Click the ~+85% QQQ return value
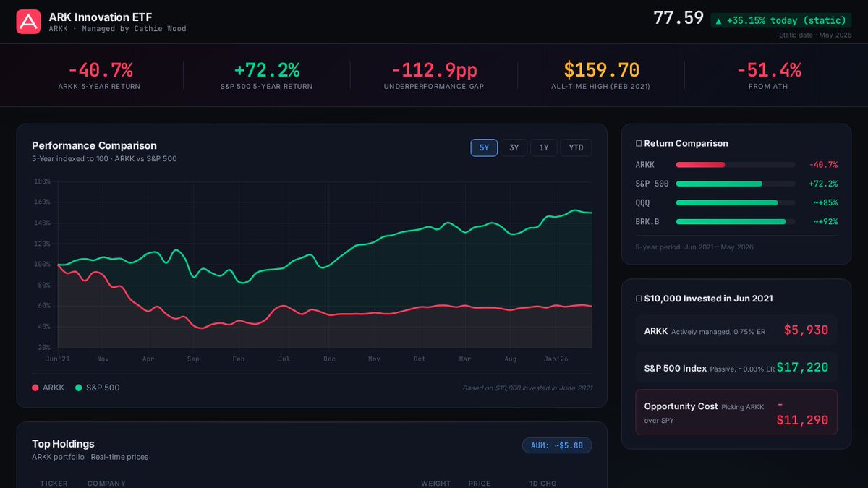 pyautogui.click(x=825, y=203)
